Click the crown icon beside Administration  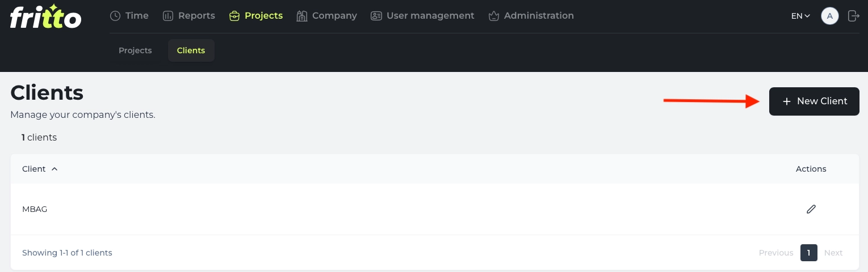[x=494, y=16]
